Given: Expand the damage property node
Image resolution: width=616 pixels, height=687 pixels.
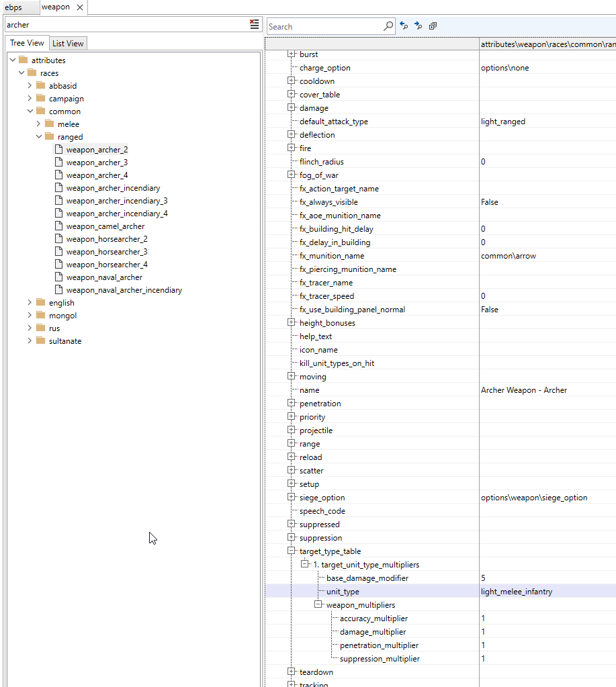Looking at the screenshot, I should pos(292,107).
